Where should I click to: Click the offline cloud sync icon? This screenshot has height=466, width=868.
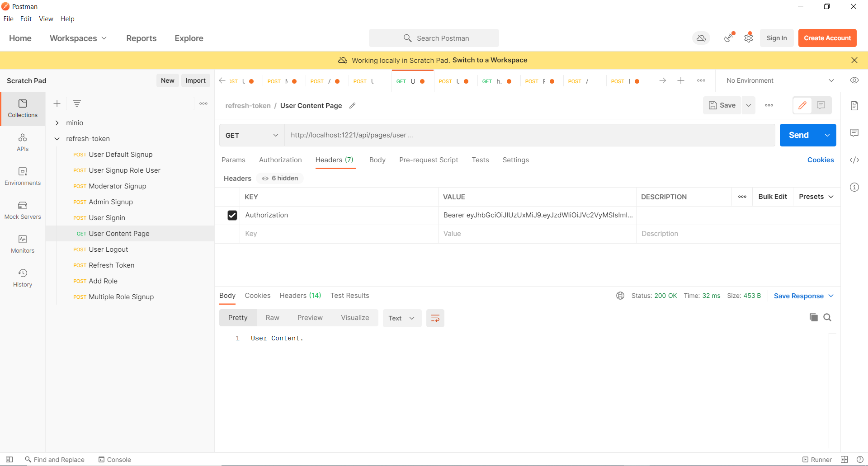tap(701, 38)
